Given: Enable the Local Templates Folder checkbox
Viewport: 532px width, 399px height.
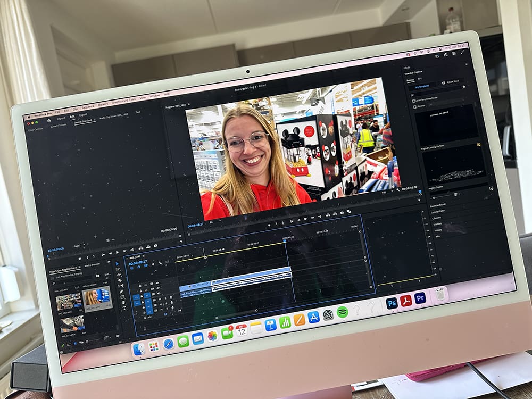Looking at the screenshot, I should pos(414,100).
